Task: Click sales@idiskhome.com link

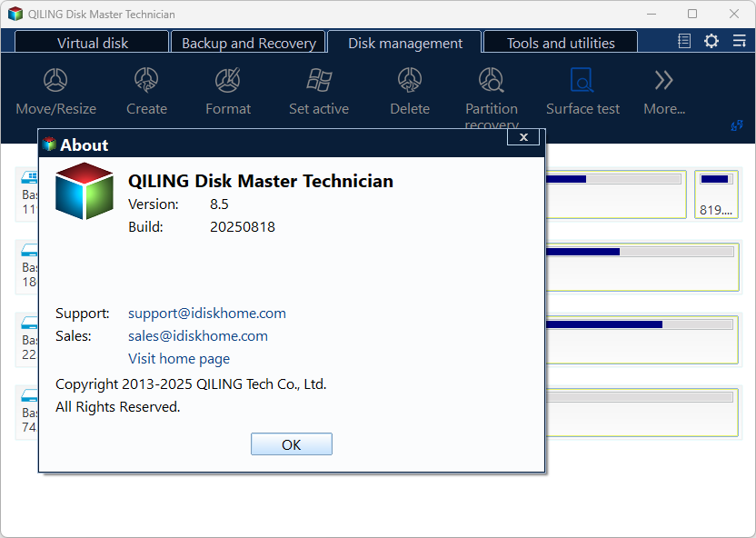Action: [x=198, y=336]
